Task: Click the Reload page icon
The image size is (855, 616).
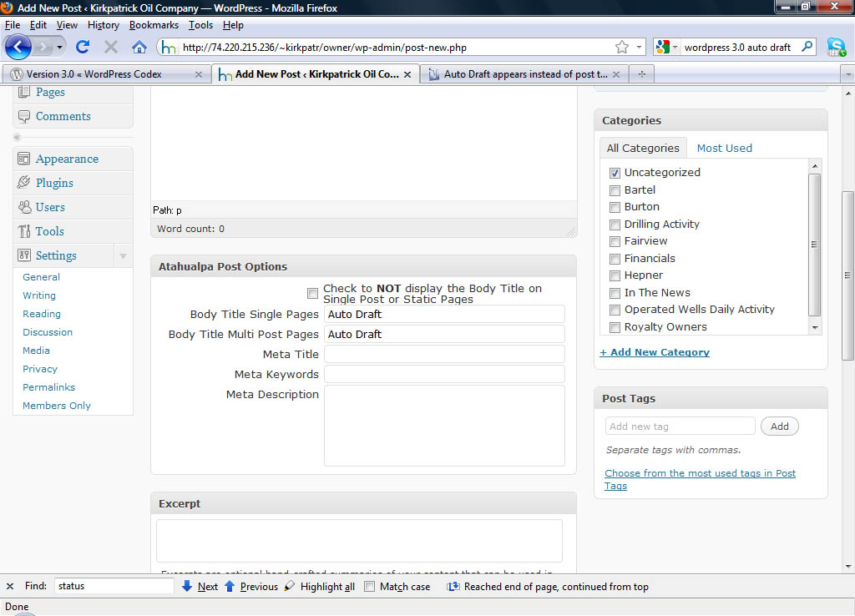Action: 83,48
